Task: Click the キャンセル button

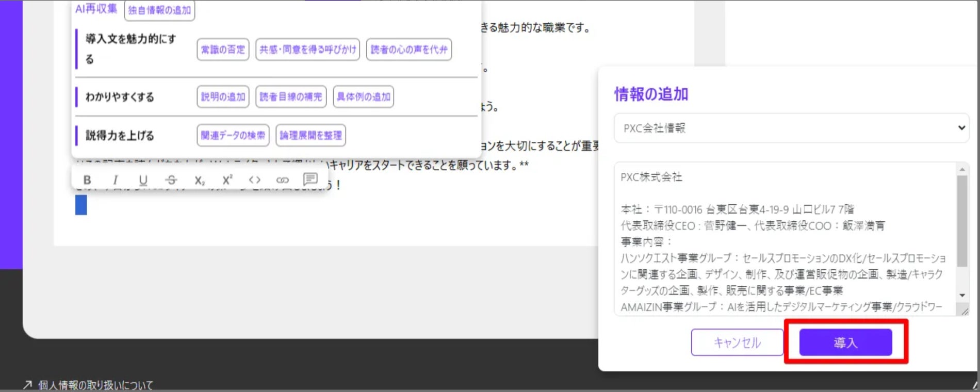Action: (x=737, y=342)
